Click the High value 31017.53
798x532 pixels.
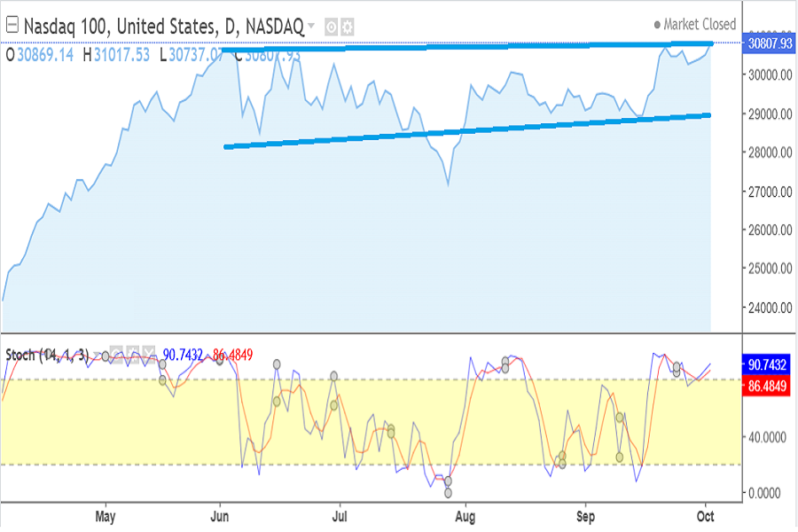click(x=122, y=54)
